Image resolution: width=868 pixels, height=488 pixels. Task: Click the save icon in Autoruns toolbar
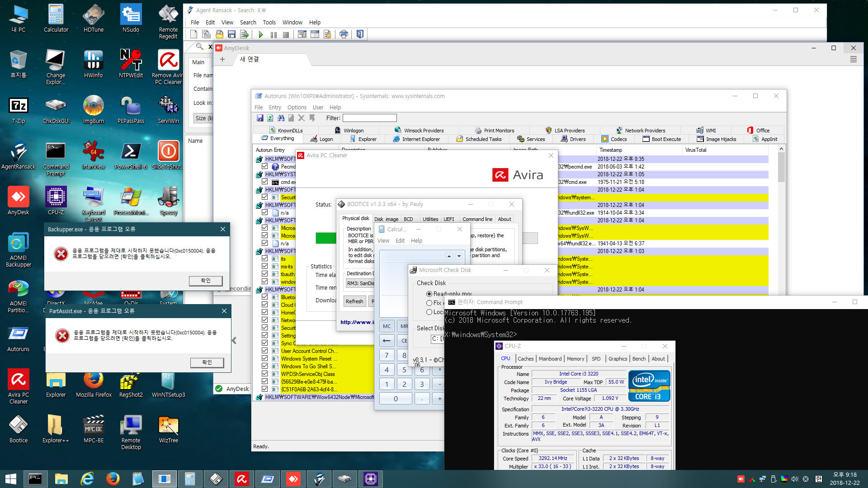click(x=260, y=118)
